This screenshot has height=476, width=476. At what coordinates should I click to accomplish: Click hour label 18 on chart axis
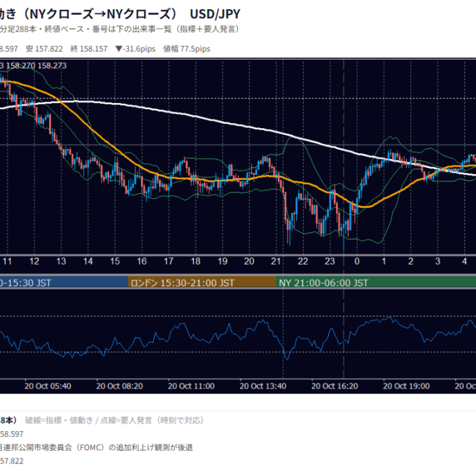[x=195, y=261]
